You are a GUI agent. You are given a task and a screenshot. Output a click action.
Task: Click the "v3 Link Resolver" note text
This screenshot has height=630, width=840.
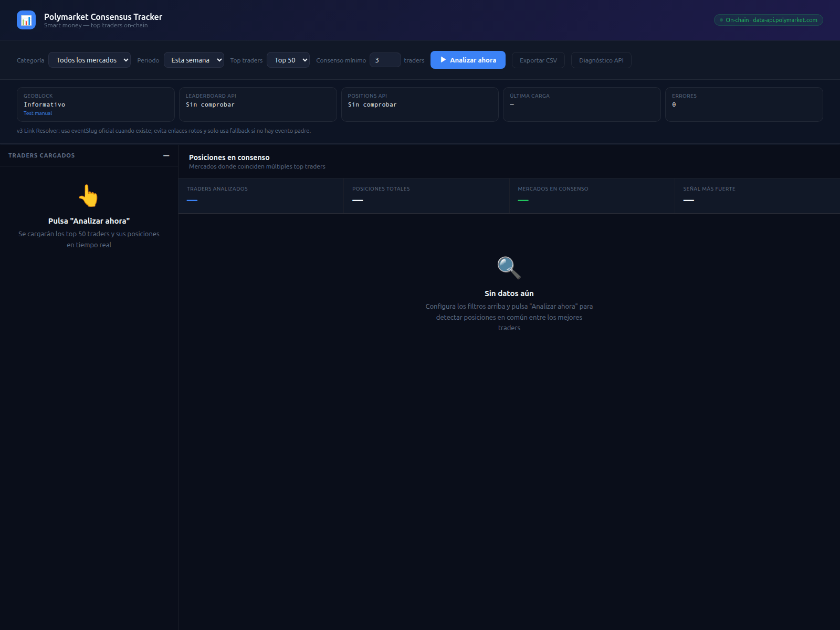pyautogui.click(x=164, y=131)
